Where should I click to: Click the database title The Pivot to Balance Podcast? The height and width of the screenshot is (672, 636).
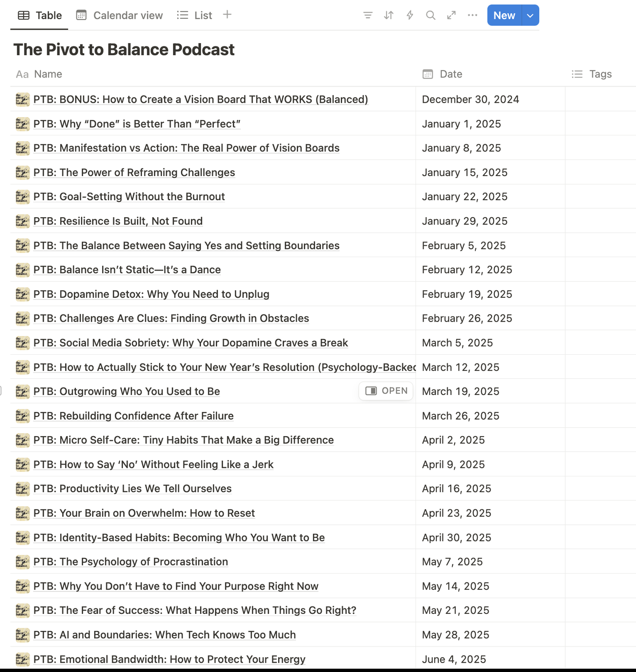coord(124,50)
